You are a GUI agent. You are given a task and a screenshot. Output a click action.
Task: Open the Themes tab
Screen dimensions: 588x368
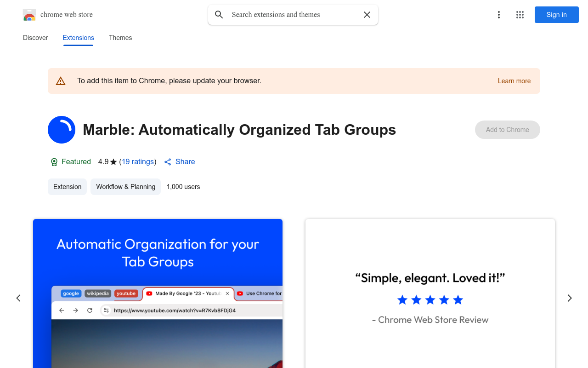point(120,38)
